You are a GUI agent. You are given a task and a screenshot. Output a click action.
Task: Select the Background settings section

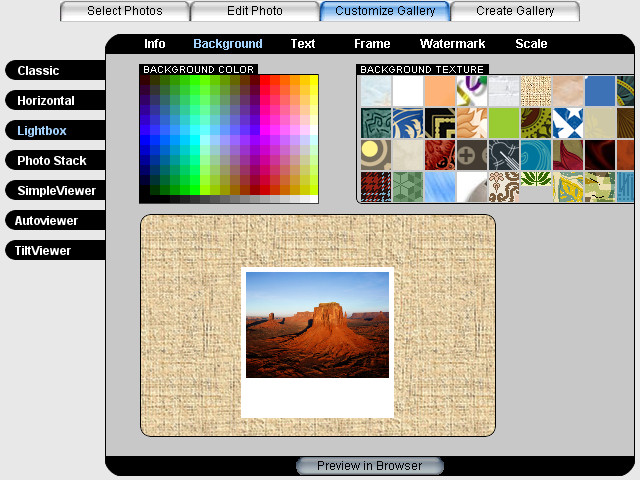click(228, 44)
